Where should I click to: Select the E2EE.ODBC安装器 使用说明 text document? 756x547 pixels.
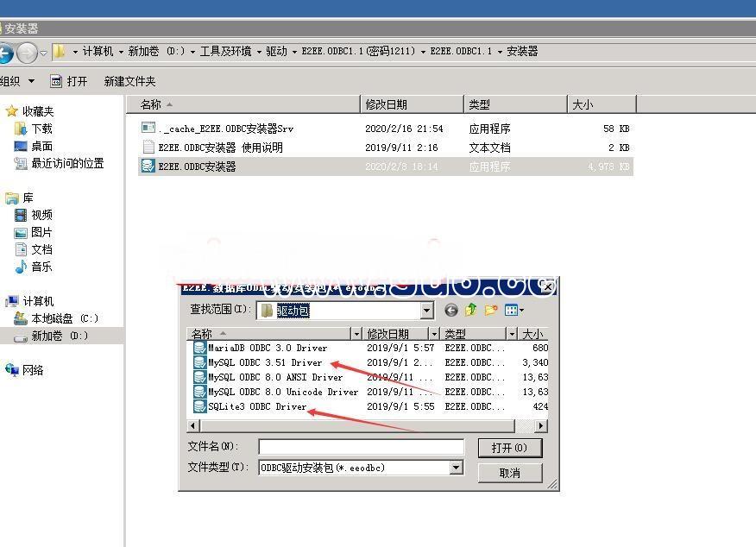220,148
